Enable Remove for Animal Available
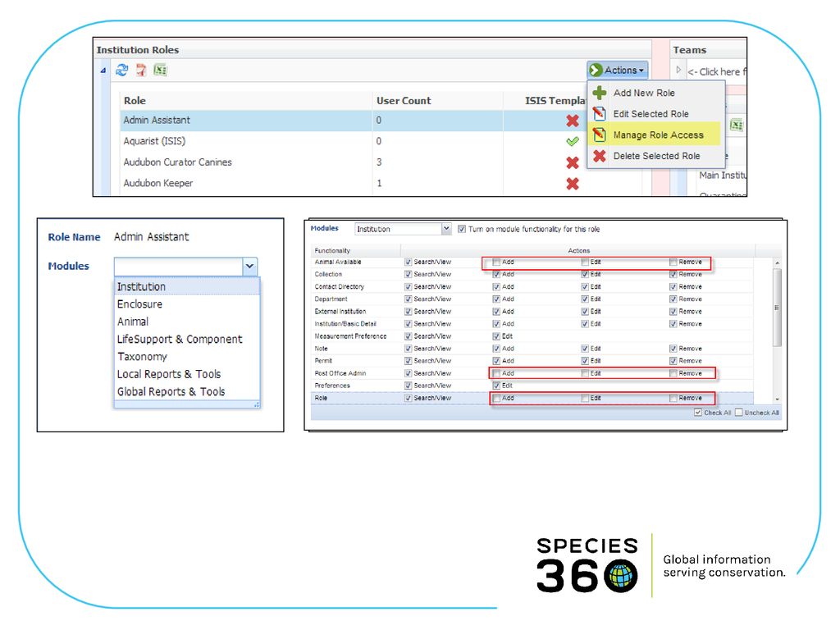Screen dimensions: 840x630 [x=673, y=262]
